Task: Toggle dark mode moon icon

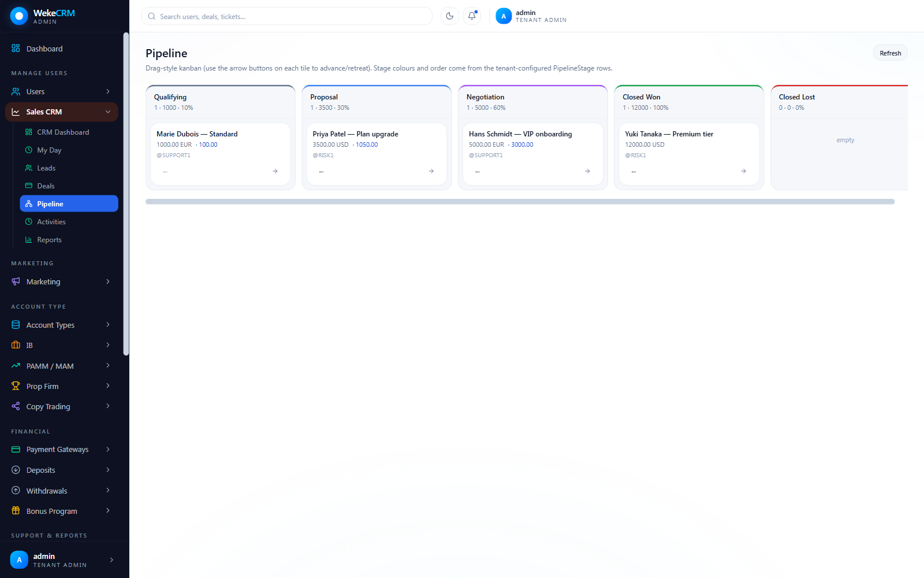Action: click(449, 16)
